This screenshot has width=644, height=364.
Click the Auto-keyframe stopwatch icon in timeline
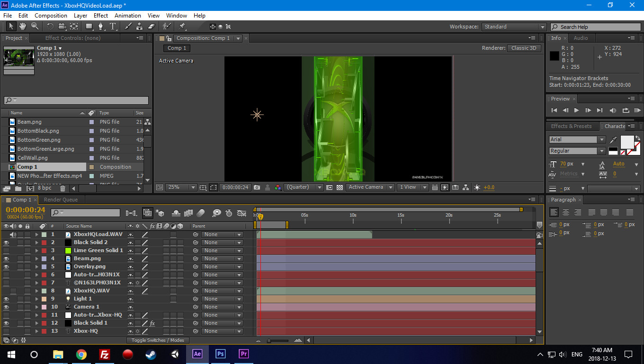(x=229, y=213)
